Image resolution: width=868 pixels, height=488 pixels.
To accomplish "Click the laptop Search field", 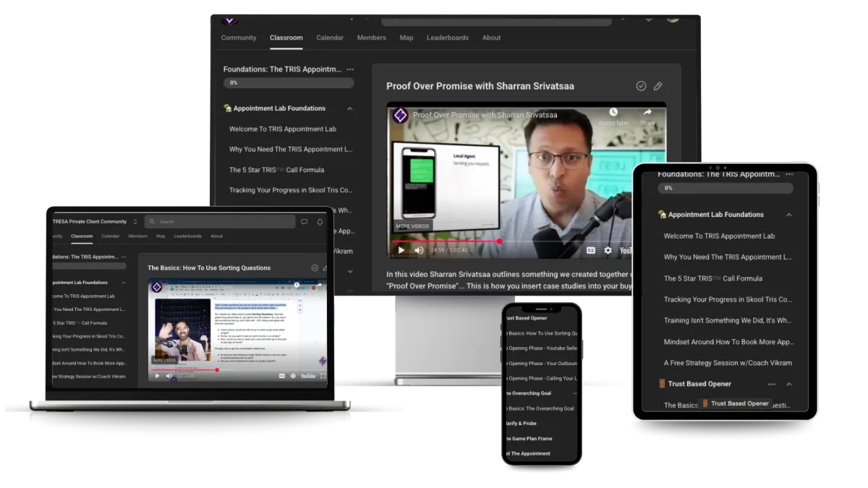I will [x=220, y=222].
